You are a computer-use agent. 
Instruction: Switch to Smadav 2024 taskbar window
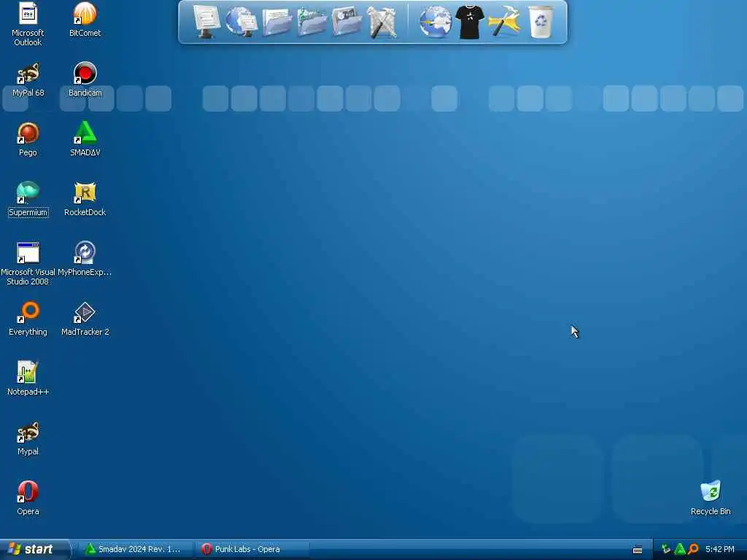coord(134,549)
